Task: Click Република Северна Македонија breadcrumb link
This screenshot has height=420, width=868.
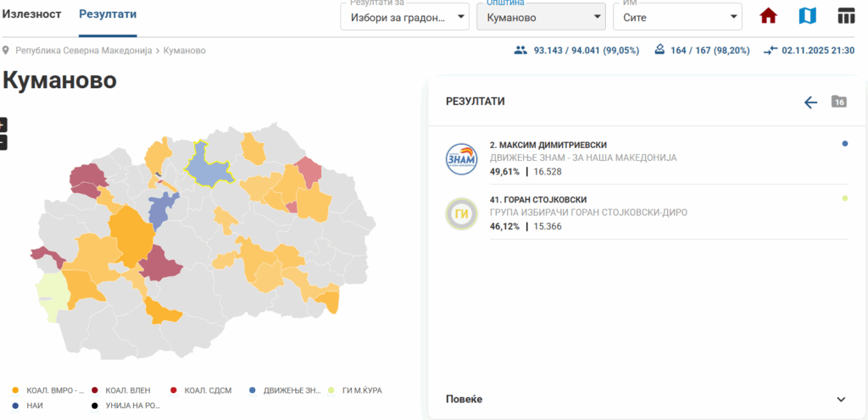Action: coord(83,51)
